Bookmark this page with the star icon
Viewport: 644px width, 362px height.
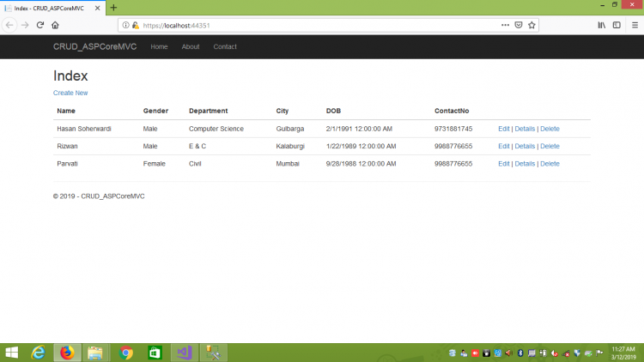pyautogui.click(x=532, y=25)
